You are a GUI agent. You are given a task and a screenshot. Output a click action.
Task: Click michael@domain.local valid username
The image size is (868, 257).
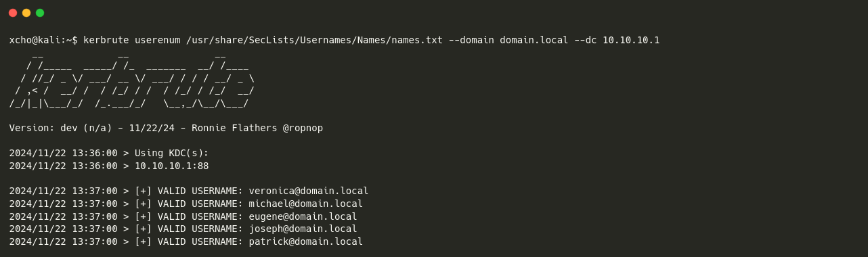306,204
